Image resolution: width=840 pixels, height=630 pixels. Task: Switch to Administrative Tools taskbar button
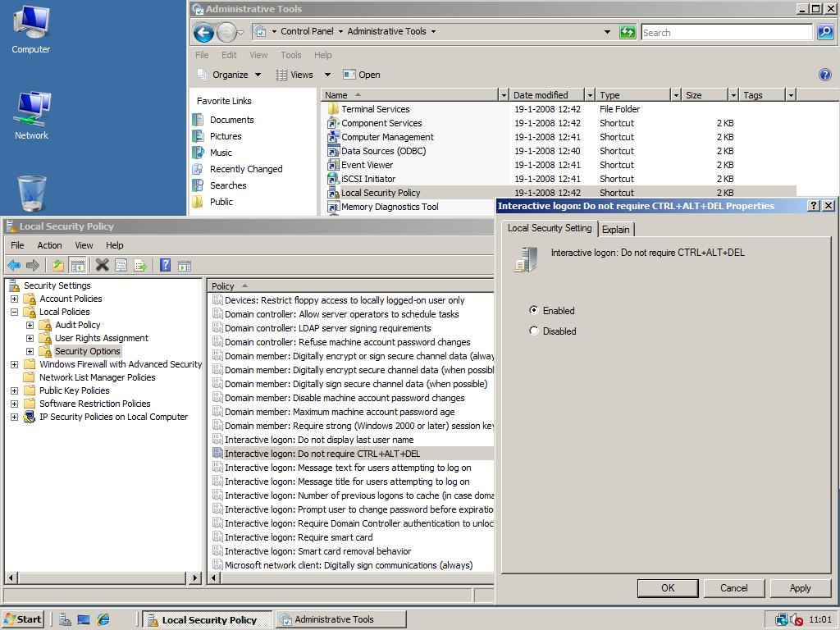[341, 619]
